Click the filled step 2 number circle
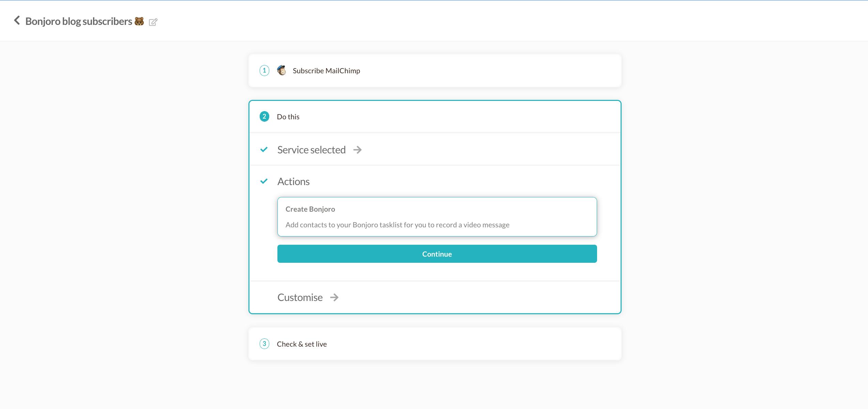This screenshot has width=868, height=409. pyautogui.click(x=264, y=117)
